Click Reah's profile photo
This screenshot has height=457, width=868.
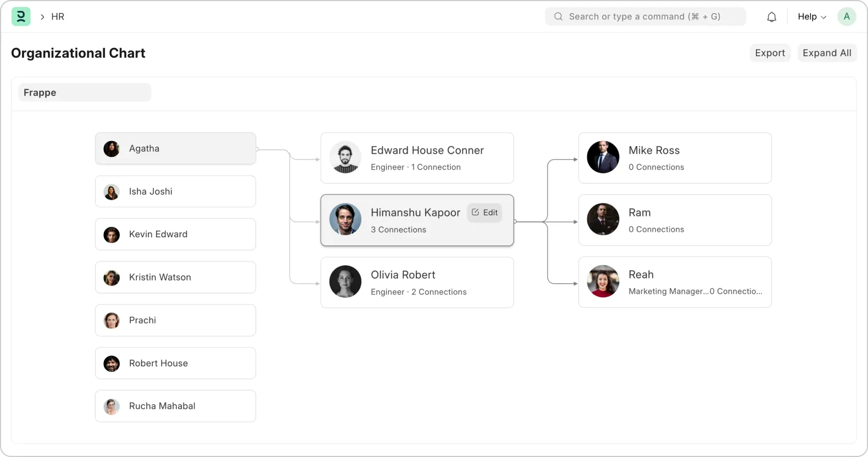point(603,282)
